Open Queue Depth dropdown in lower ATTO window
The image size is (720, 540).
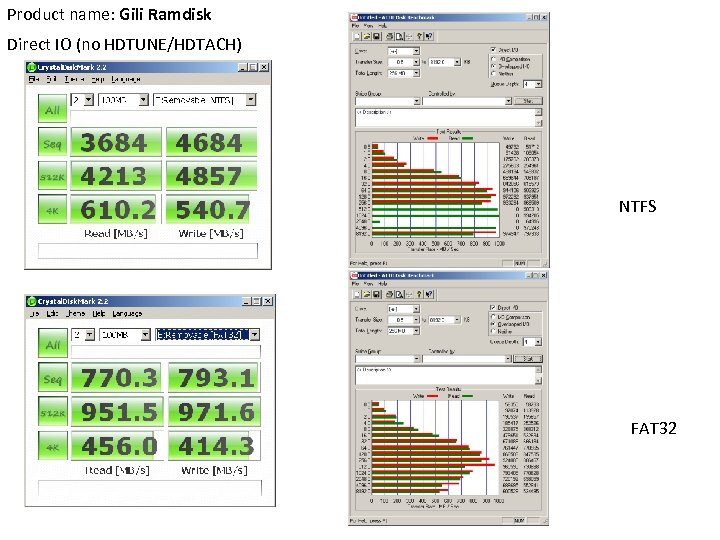point(538,342)
